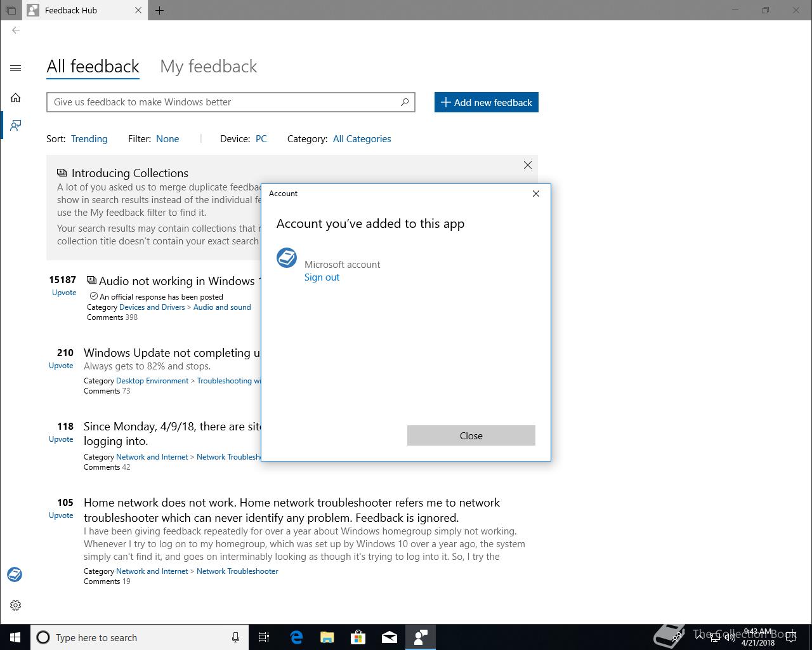Go to Home in sidebar
The image size is (812, 650).
click(16, 98)
